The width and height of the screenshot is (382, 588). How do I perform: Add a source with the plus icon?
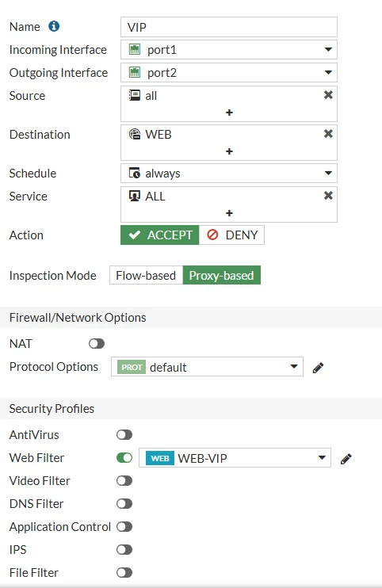tap(229, 113)
